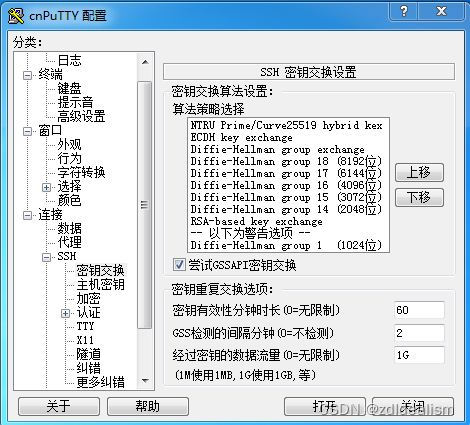Click the 关闭 button
The width and height of the screenshot is (470, 425).
click(x=413, y=406)
